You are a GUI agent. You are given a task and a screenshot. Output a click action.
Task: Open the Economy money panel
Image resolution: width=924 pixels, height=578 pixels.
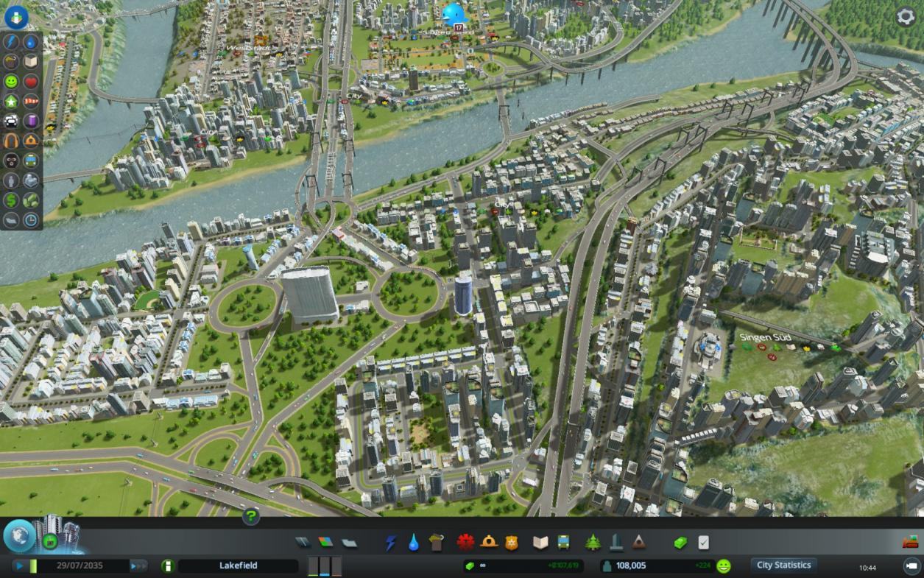680,543
